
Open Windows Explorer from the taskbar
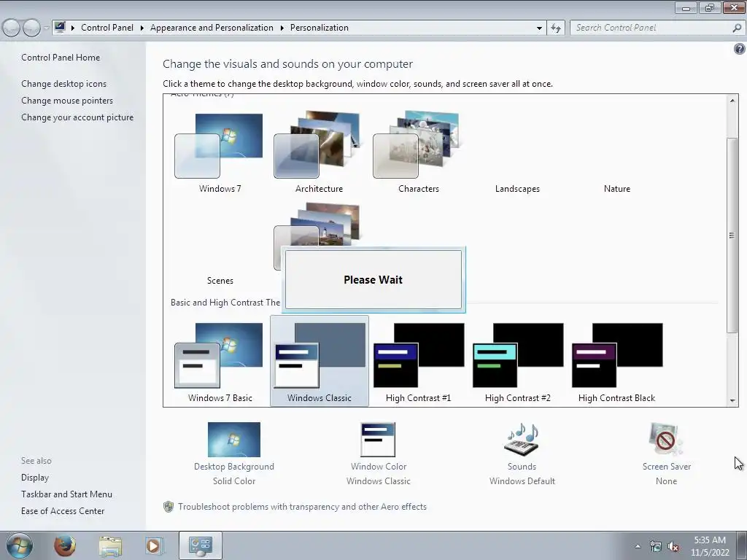click(110, 545)
